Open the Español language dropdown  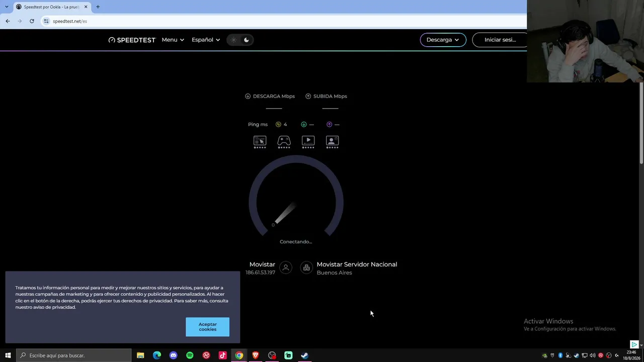click(206, 40)
